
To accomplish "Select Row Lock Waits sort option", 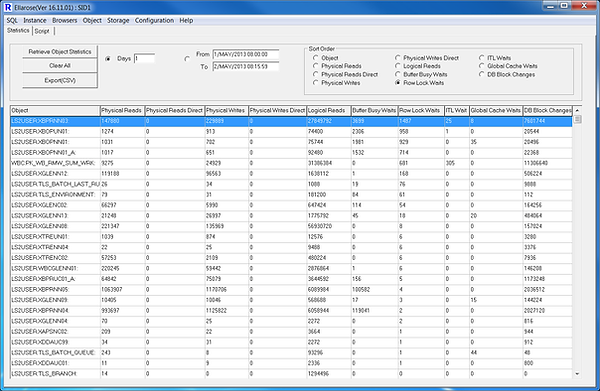I will (x=398, y=83).
